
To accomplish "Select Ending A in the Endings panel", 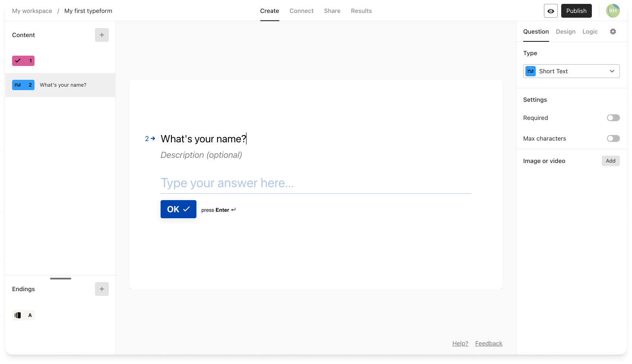I will (x=23, y=315).
